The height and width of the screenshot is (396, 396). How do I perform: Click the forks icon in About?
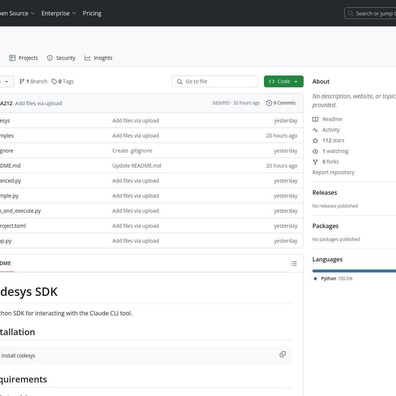pyautogui.click(x=315, y=162)
